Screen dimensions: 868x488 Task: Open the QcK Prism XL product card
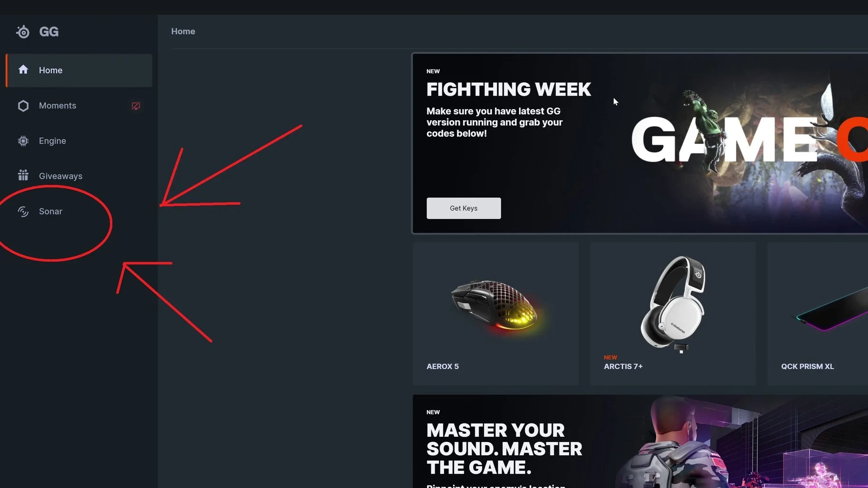coord(818,314)
